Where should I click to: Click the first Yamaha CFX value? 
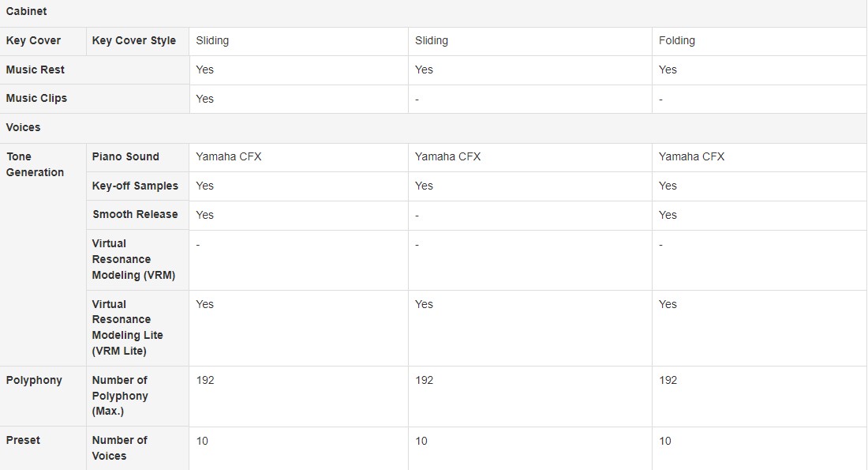(229, 156)
